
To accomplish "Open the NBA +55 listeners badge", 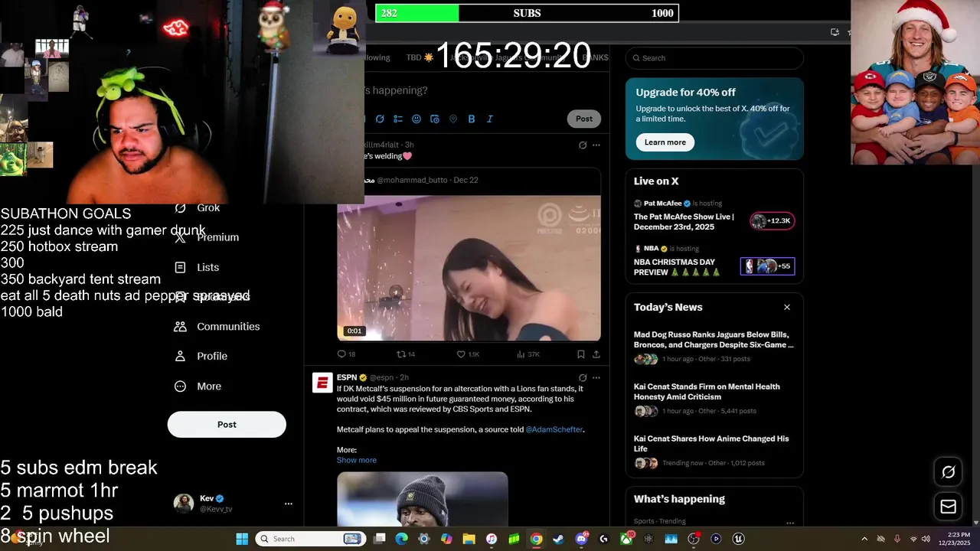I will pos(767,266).
